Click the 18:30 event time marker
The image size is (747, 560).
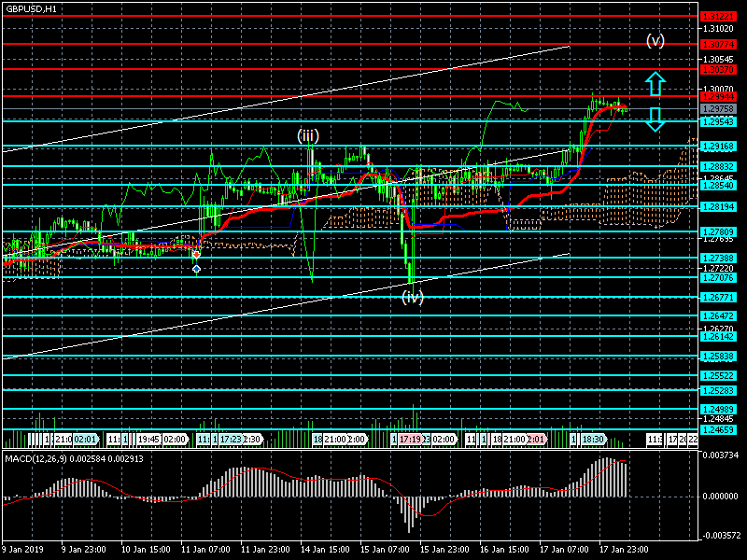pyautogui.click(x=593, y=439)
